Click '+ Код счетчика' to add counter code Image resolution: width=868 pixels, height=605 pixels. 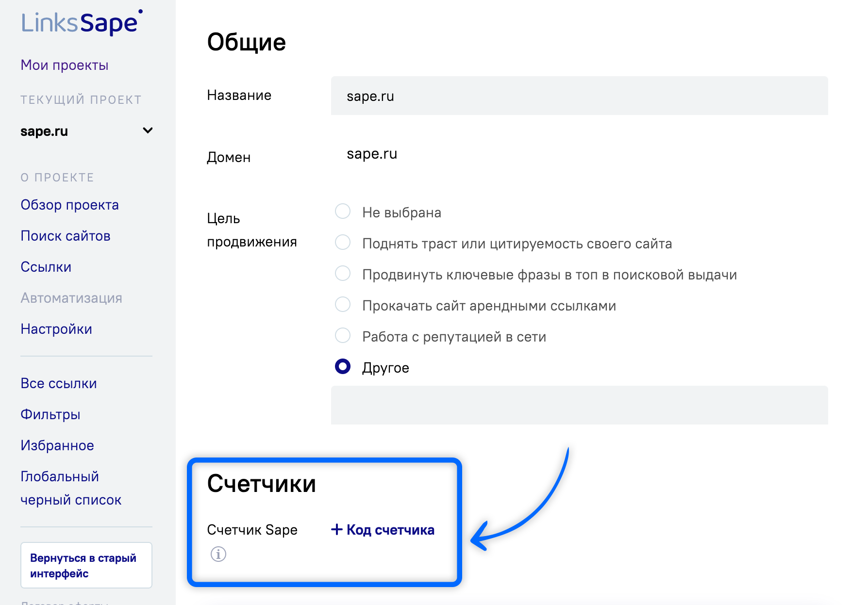coord(383,530)
